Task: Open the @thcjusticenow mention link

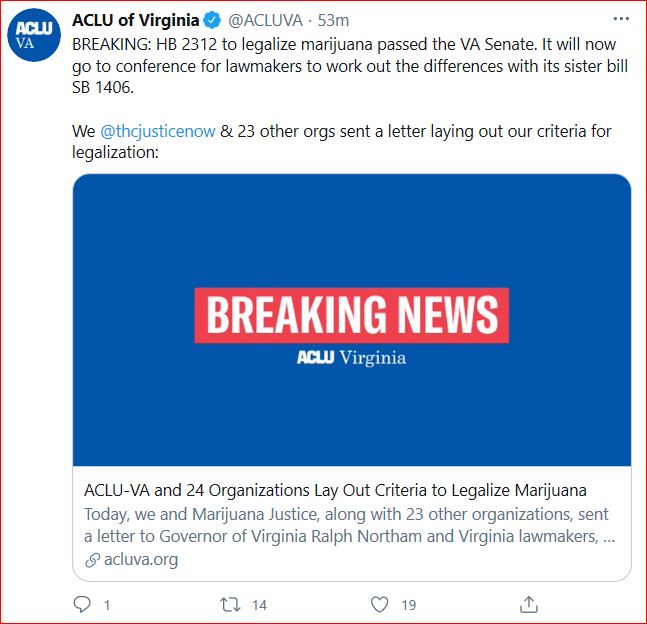Action: coord(158,131)
